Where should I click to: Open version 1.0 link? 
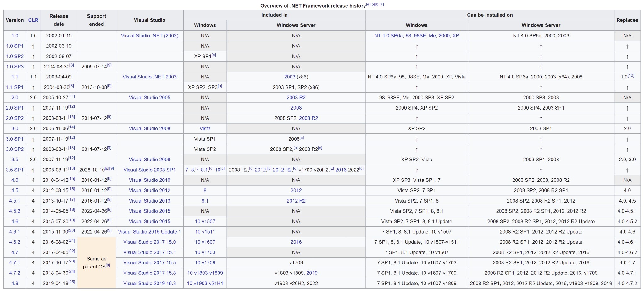(x=15, y=36)
